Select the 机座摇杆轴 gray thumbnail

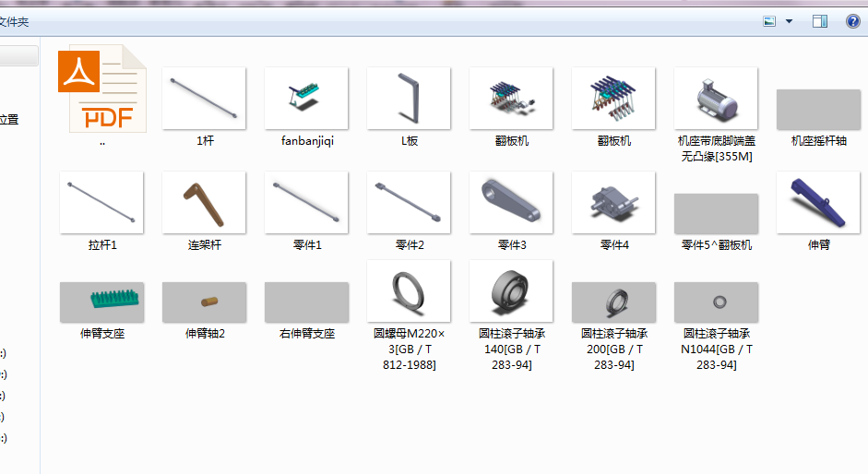tap(819, 110)
